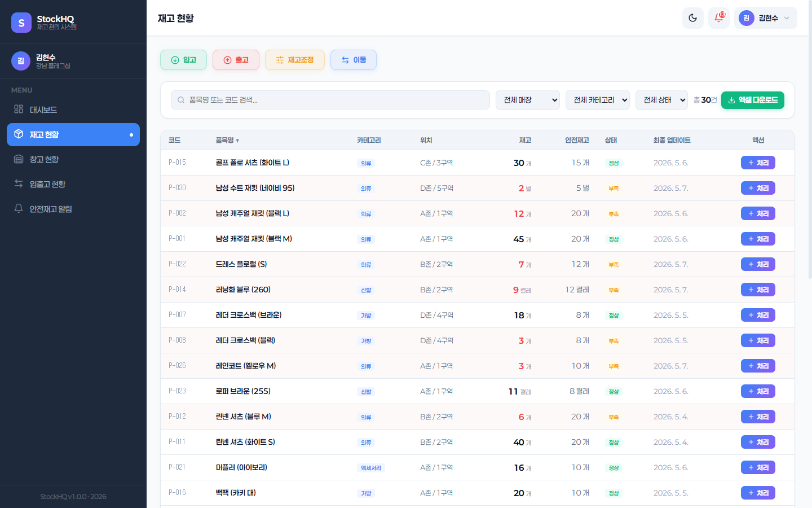Click 신발 category tag on 러닝화 블루 row

(366, 290)
